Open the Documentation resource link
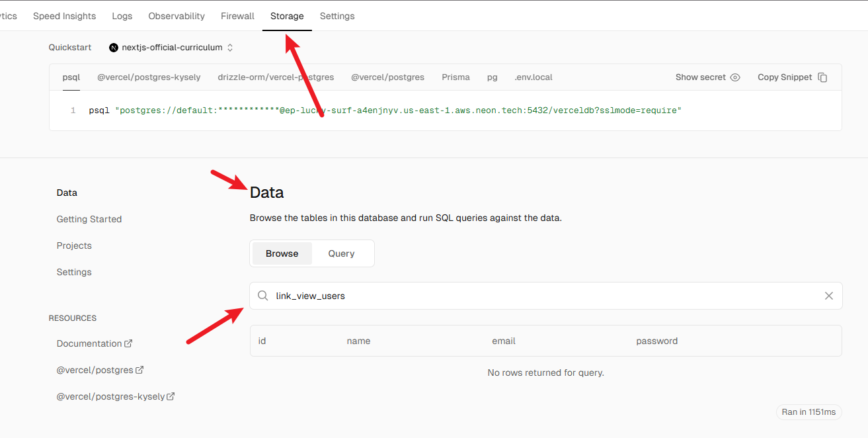This screenshot has width=868, height=438. (95, 343)
